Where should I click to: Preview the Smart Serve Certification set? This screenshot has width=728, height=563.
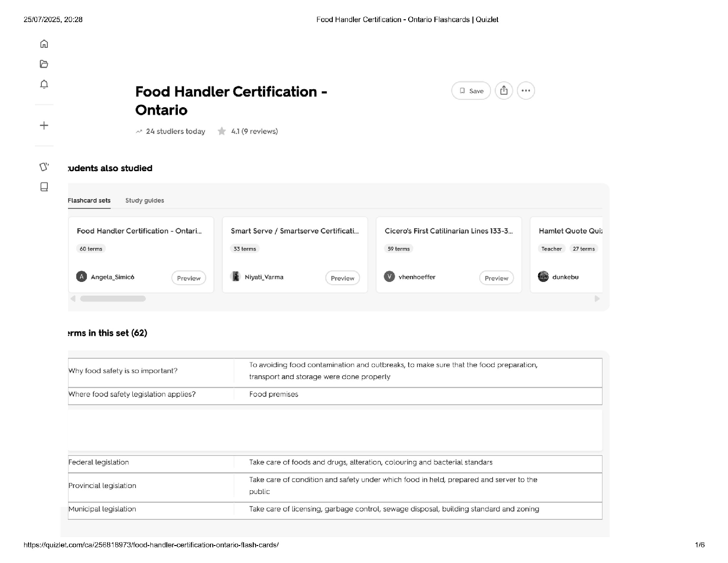pos(342,278)
